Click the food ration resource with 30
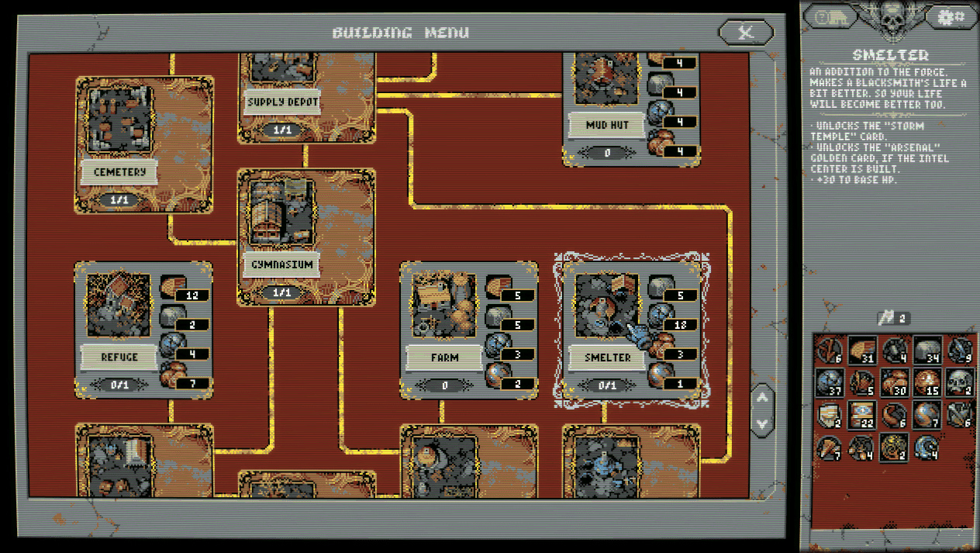The width and height of the screenshot is (980, 553). coord(894,383)
